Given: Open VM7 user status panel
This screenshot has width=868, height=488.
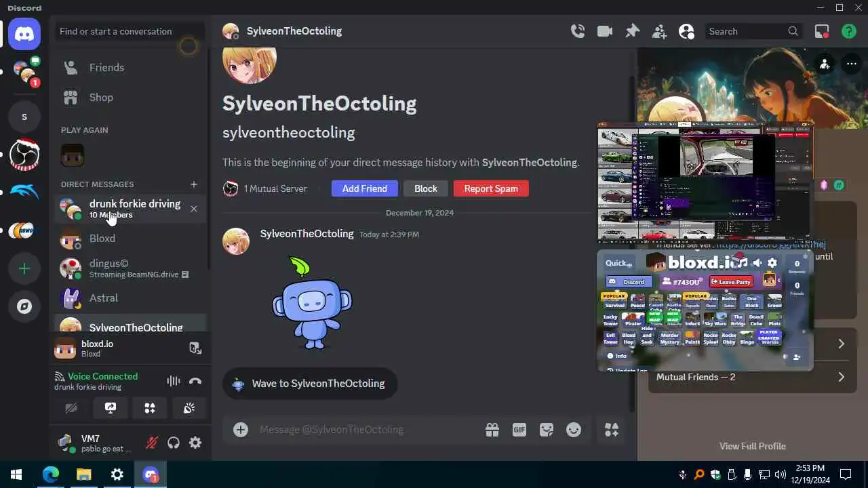Looking at the screenshot, I should [x=95, y=443].
